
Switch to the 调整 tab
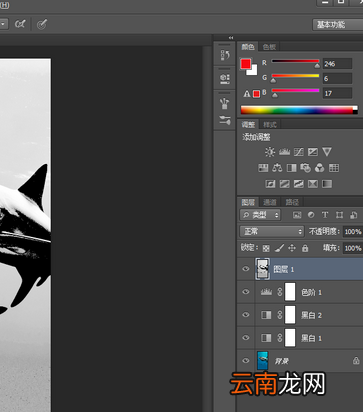(248, 125)
